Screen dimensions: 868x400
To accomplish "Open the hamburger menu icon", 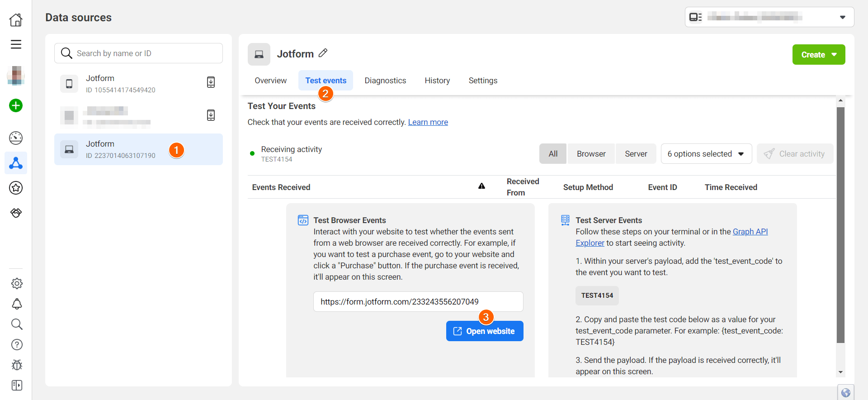I will [x=16, y=44].
